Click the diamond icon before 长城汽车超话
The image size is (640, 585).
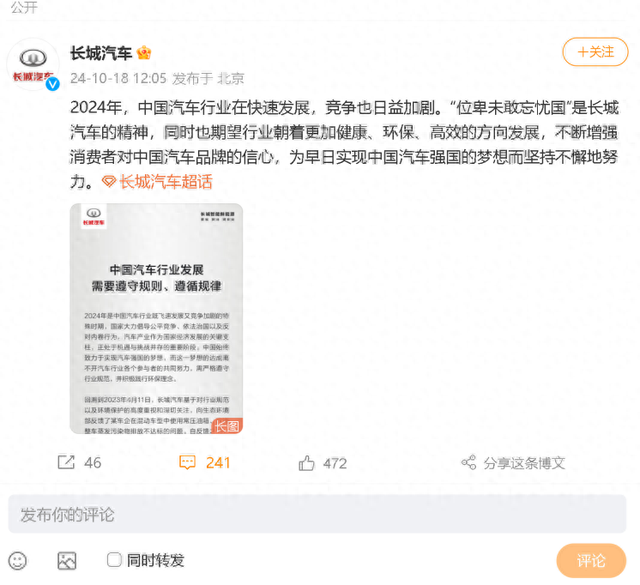[109, 182]
